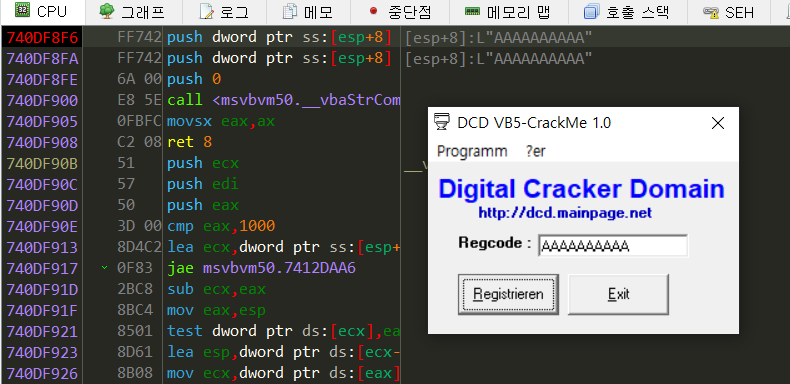This screenshot has width=790, height=384.
Task: Select address 740DF900
Action: click(x=42, y=100)
